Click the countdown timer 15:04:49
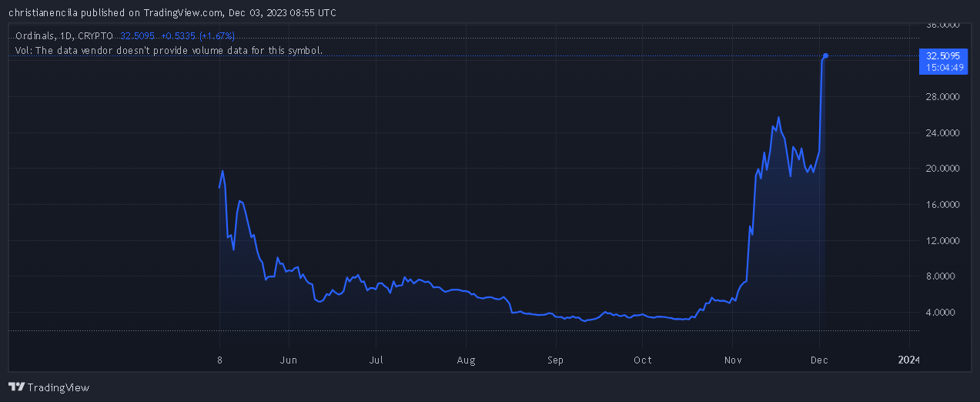 [945, 67]
